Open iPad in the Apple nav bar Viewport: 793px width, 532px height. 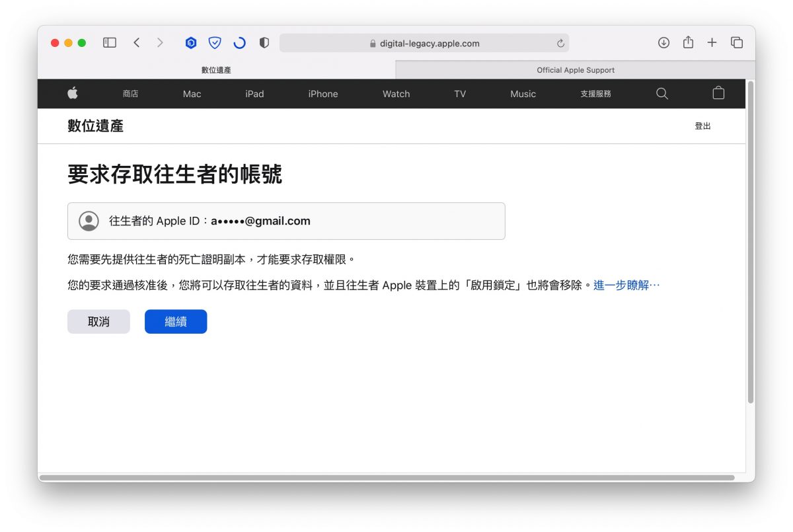[x=254, y=94]
